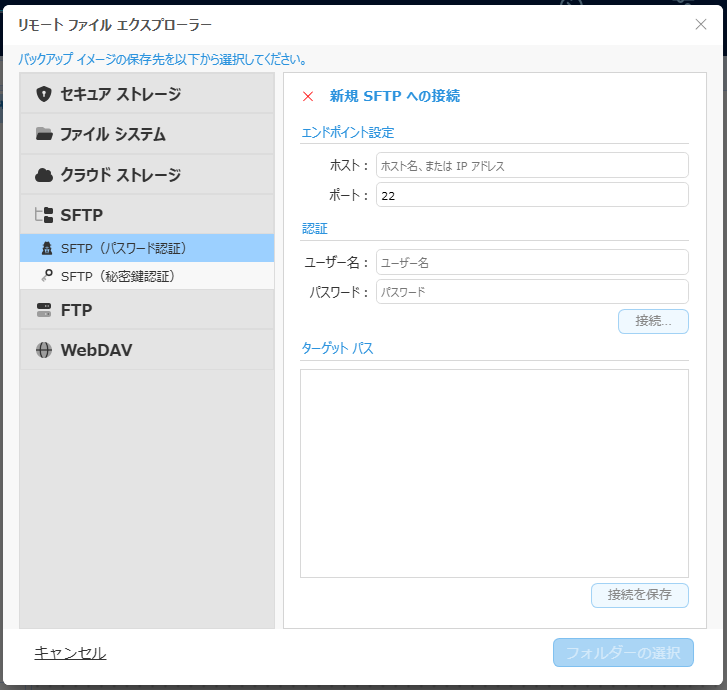Click the shield icon beside セキュア ストレージ
Image resolution: width=727 pixels, height=690 pixels.
tap(44, 94)
